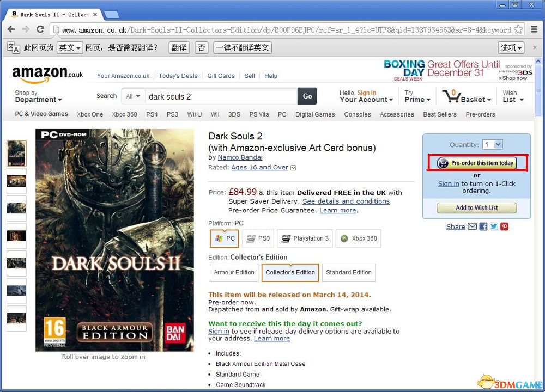
Task: Open the search category All dropdown
Action: [x=133, y=96]
